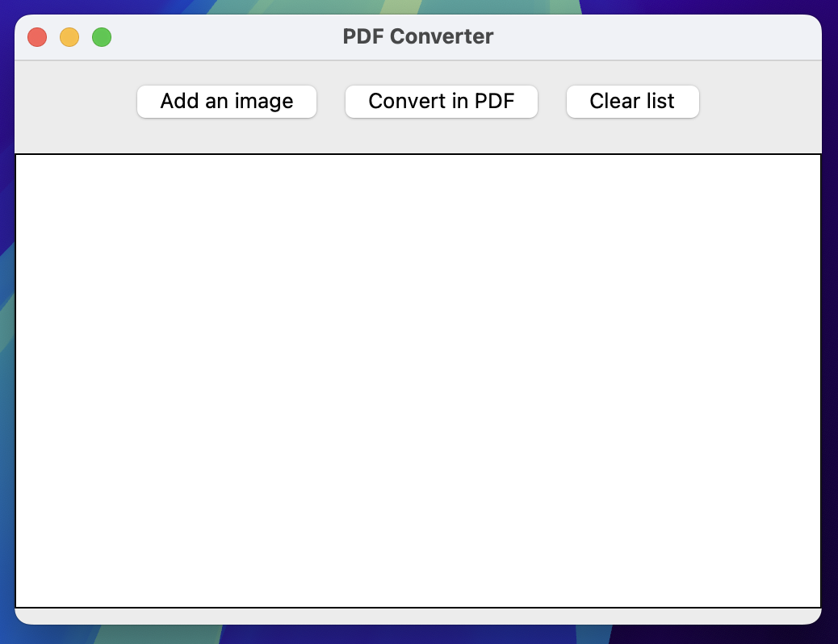Screen dimensions: 838x644
Task: Minimize the PDF Converter window
Action: point(69,37)
